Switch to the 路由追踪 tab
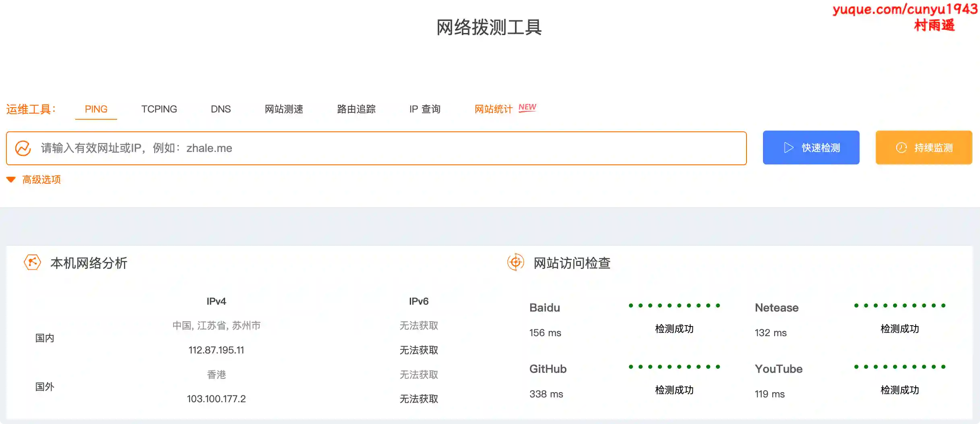The height and width of the screenshot is (424, 980). point(356,109)
